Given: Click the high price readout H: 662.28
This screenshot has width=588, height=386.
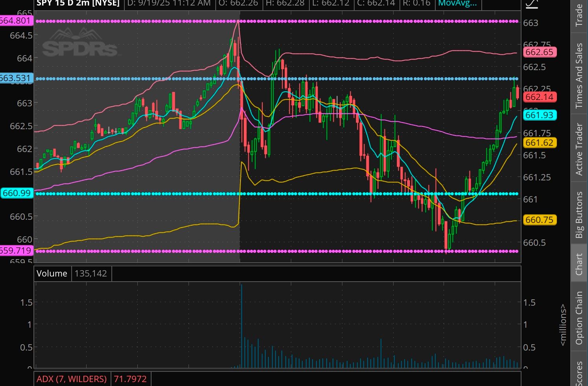Looking at the screenshot, I should click(285, 4).
